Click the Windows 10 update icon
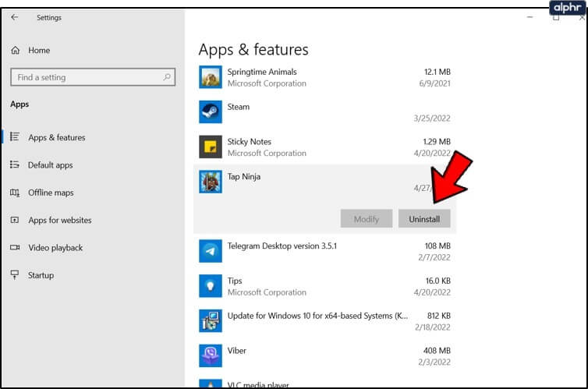588x389 pixels. [211, 321]
